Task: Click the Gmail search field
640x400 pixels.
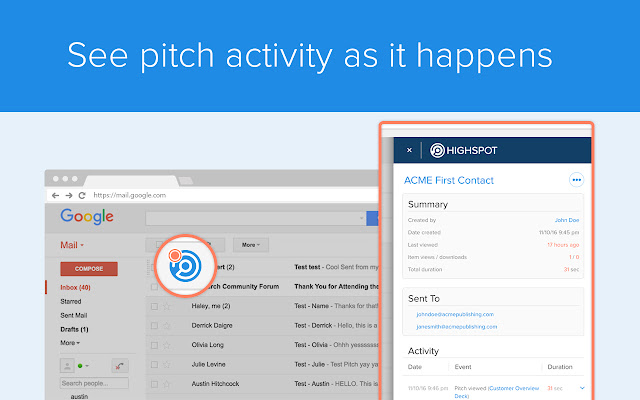Action: pyautogui.click(x=256, y=218)
